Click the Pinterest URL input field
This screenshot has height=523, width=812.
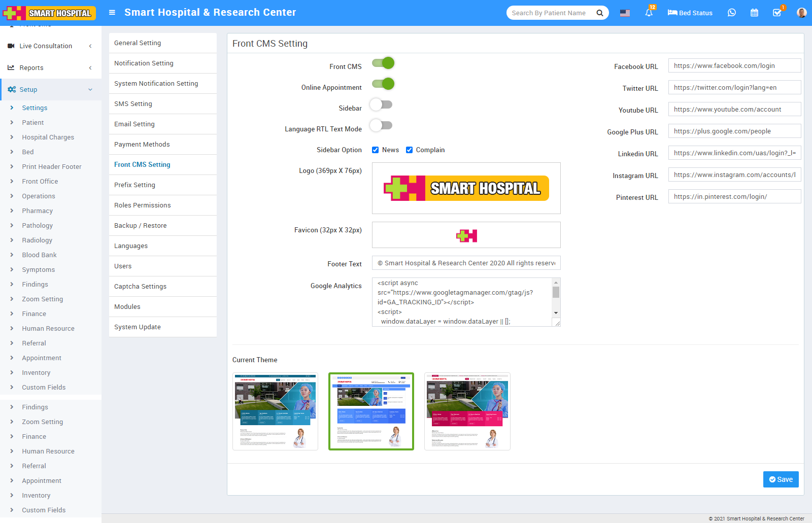(x=734, y=197)
